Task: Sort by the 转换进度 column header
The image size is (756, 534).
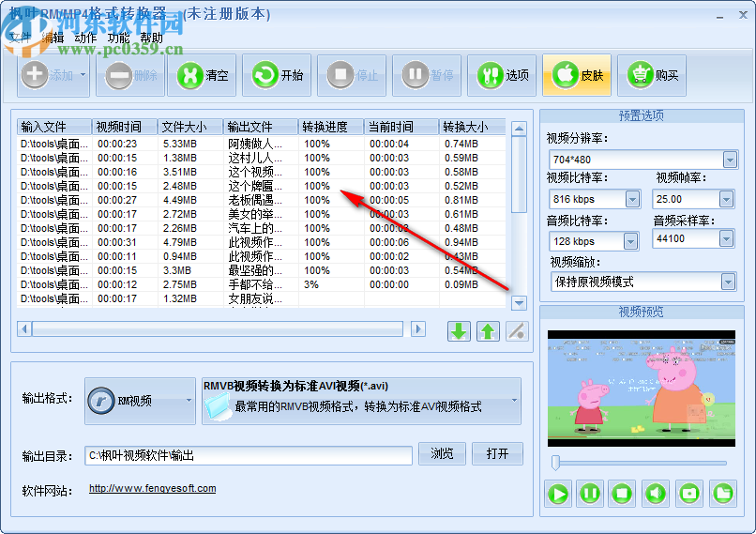Action: coord(331,127)
